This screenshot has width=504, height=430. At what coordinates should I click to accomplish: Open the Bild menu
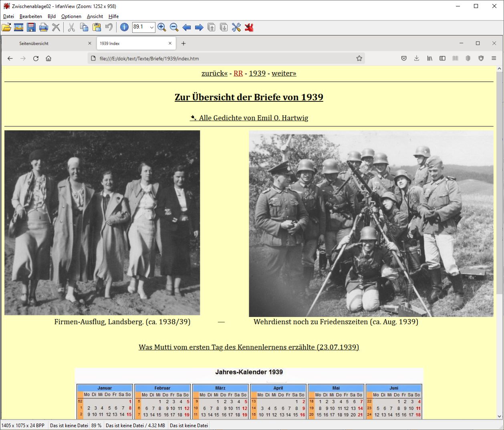coord(51,16)
